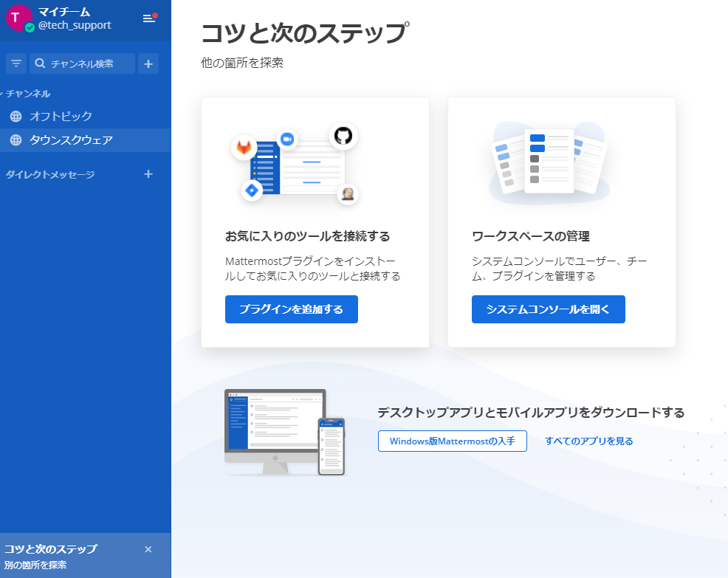Click the plugin integrations illustration
Viewport: 728px width, 578px height.
[295, 163]
